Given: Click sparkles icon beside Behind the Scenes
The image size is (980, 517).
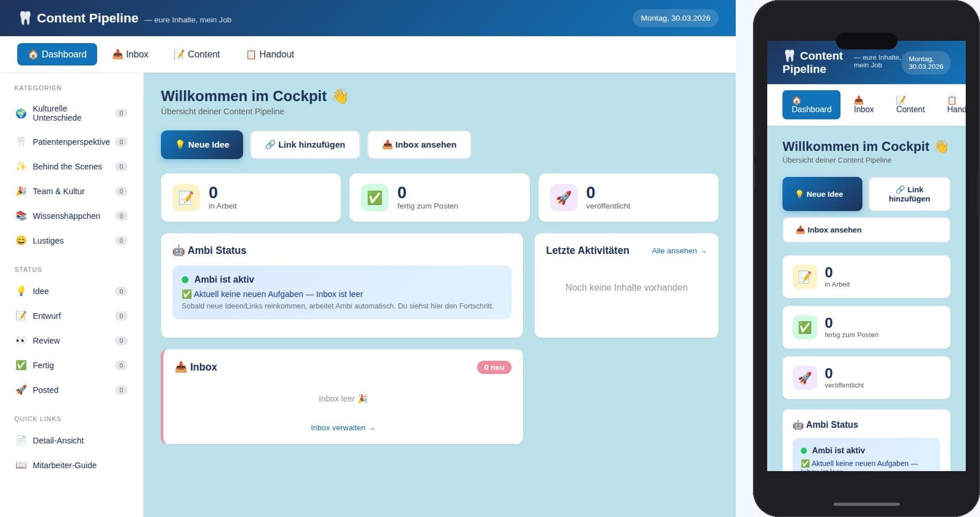Looking at the screenshot, I should point(21,167).
